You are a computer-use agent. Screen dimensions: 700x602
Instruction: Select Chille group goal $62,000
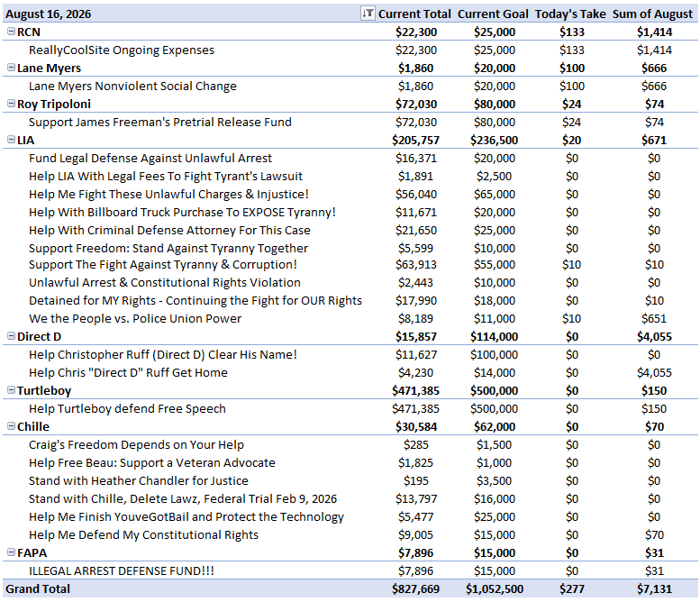tap(495, 427)
